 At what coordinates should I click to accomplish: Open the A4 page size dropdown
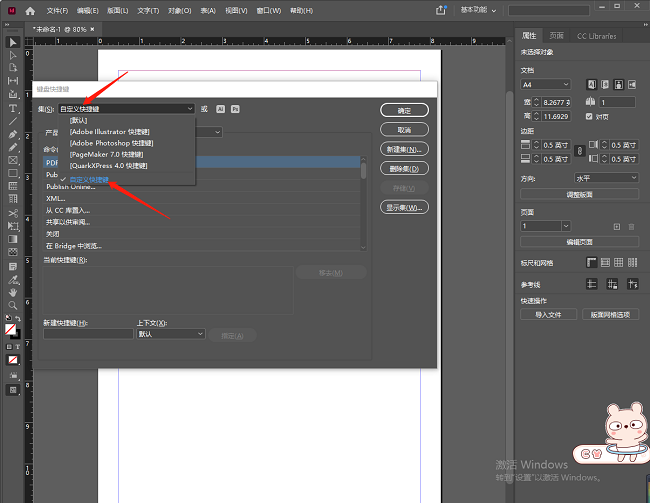[546, 84]
